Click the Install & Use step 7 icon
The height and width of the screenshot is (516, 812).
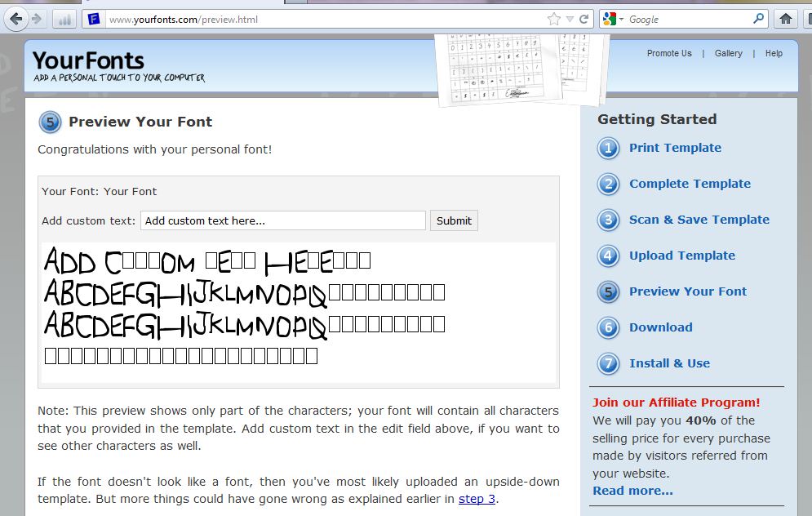[607, 364]
